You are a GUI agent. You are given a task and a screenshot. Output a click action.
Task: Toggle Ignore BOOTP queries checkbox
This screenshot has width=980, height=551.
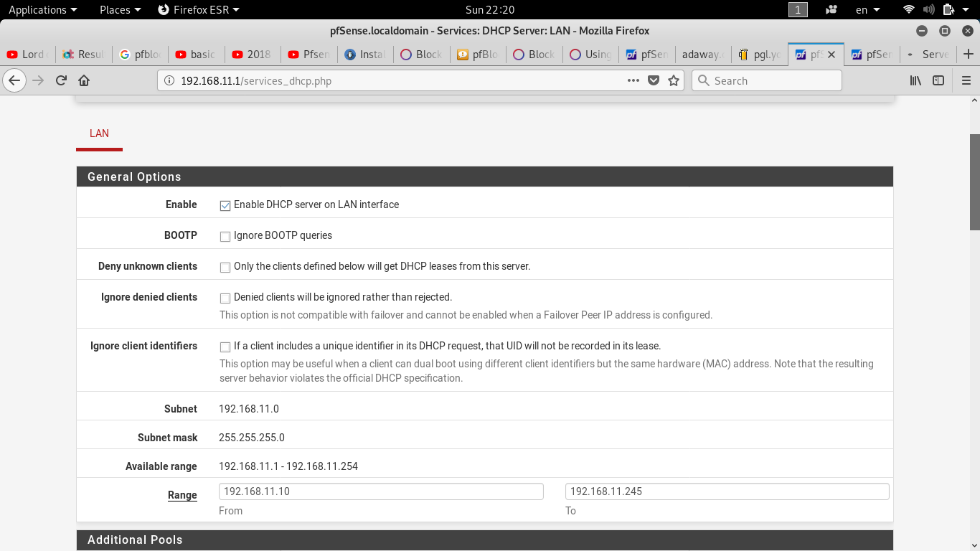pos(225,236)
